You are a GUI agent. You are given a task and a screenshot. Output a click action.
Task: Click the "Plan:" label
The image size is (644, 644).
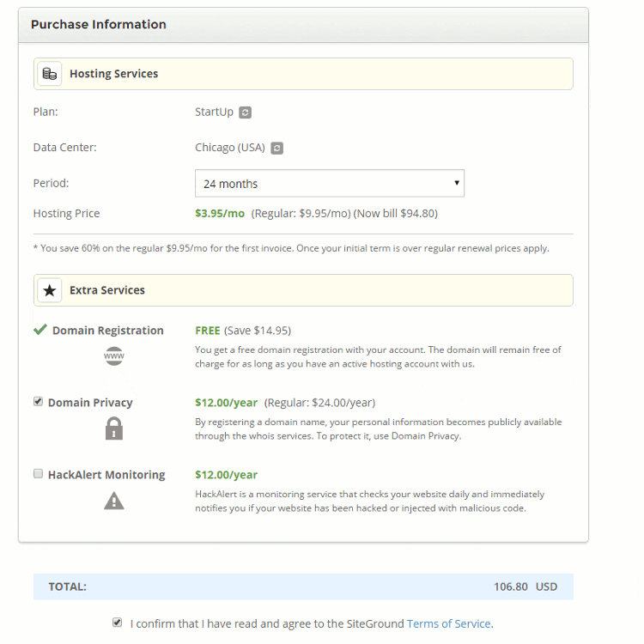[x=46, y=112]
